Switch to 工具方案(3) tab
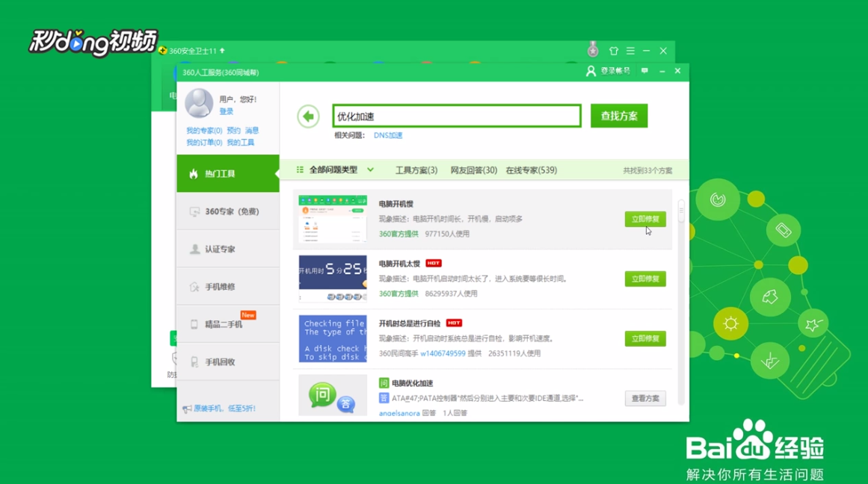 tap(416, 170)
